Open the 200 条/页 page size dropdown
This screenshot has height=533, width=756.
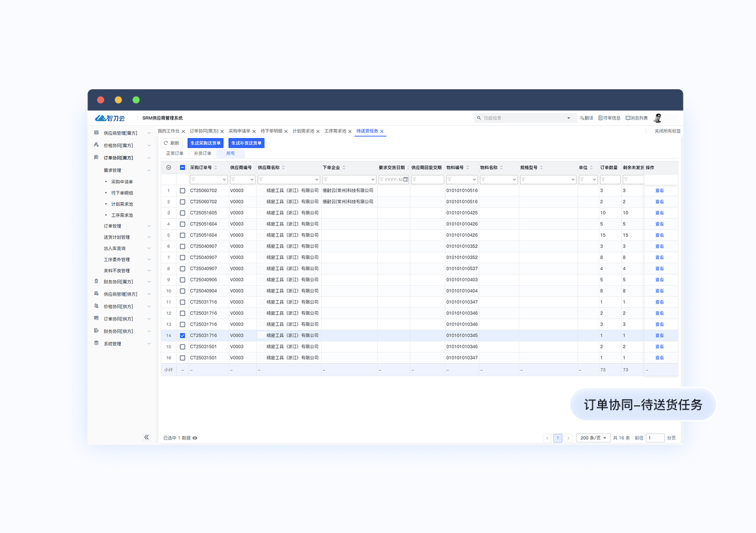click(593, 438)
